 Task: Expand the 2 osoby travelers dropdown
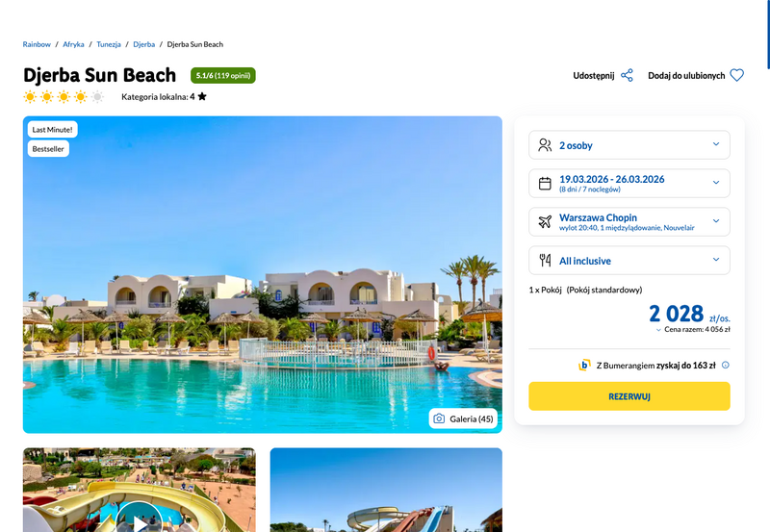click(x=629, y=144)
